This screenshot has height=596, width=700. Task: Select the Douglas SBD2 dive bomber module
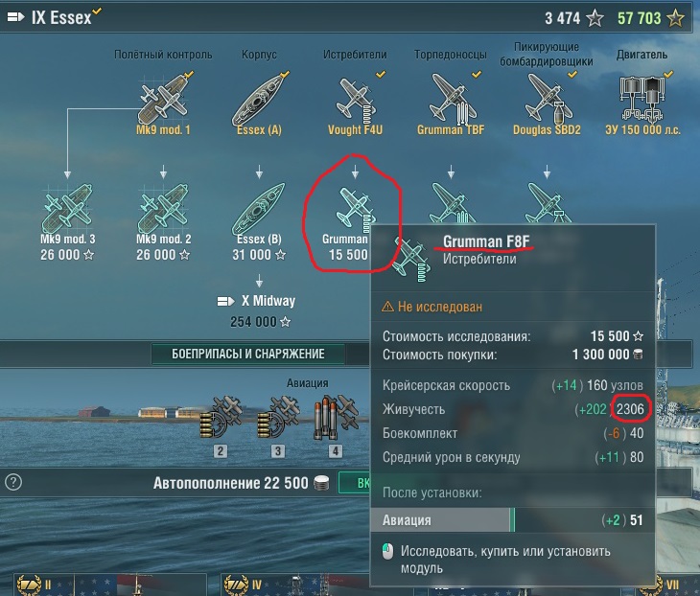[547, 103]
